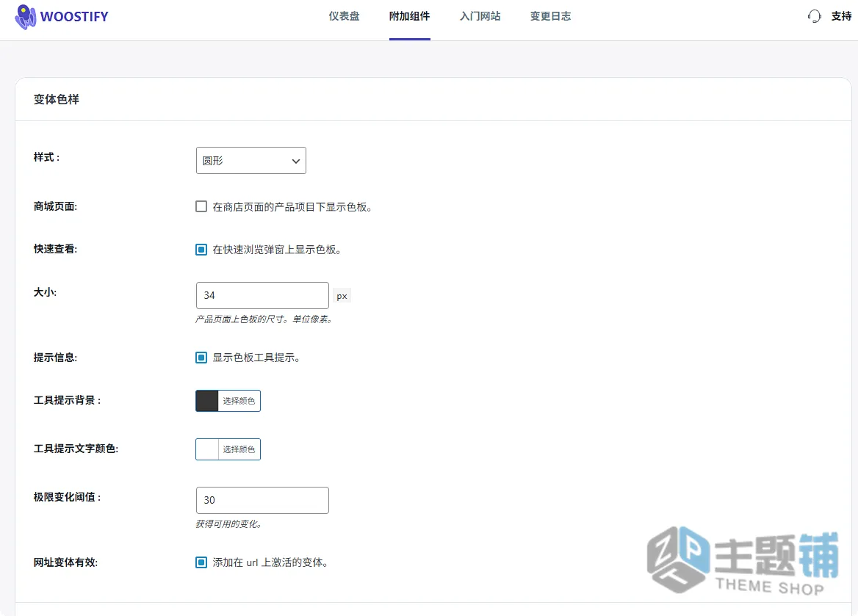Click the hint text 获得可用的变化。
The width and height of the screenshot is (858, 616).
click(x=230, y=524)
